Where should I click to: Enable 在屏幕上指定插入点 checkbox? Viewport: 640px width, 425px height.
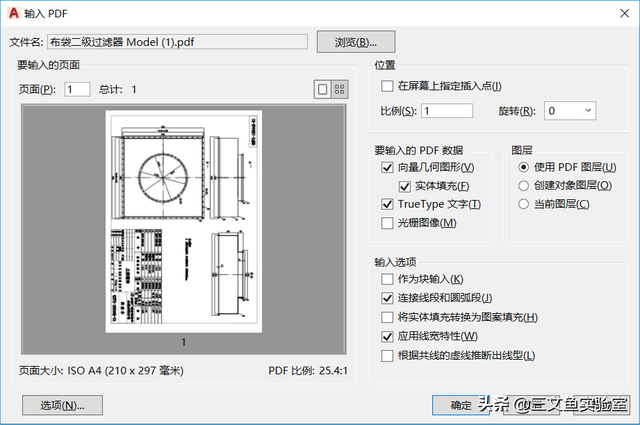tap(387, 86)
